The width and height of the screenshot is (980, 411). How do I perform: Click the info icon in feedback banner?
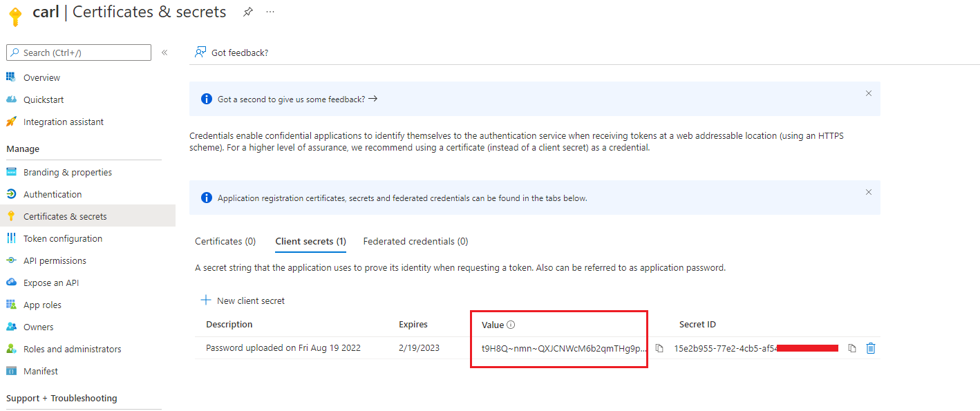tap(206, 99)
